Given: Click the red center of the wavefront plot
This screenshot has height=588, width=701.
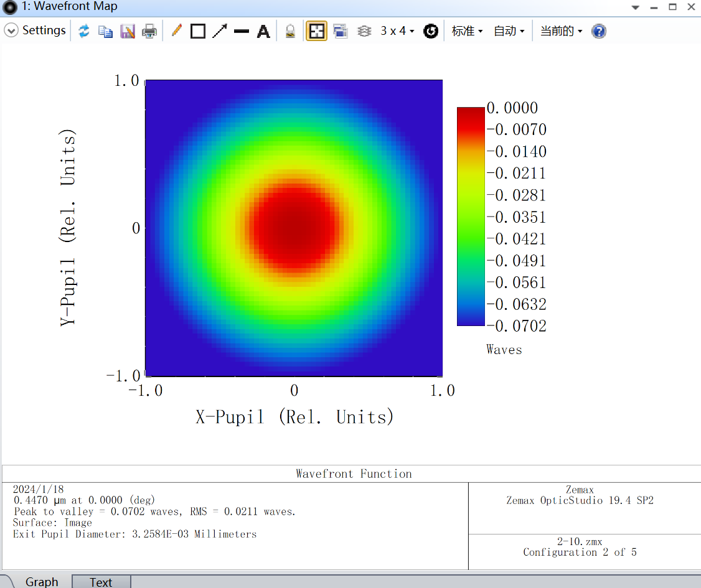Looking at the screenshot, I should (x=294, y=228).
